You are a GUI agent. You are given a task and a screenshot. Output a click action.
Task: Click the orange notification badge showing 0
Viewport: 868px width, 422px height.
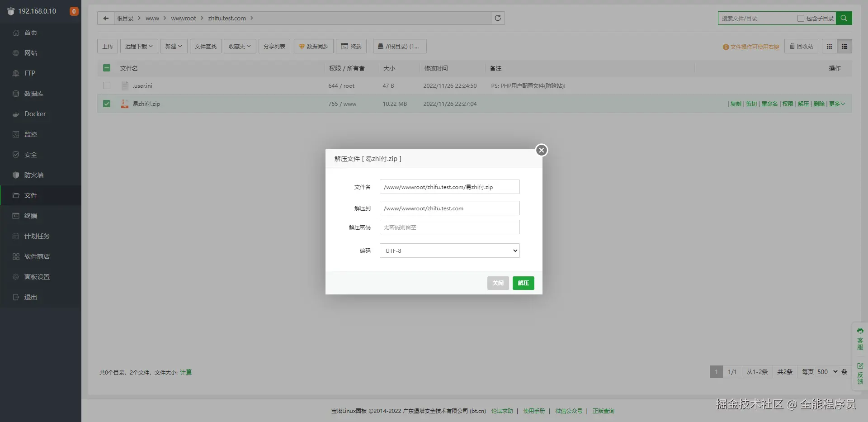tap(74, 11)
